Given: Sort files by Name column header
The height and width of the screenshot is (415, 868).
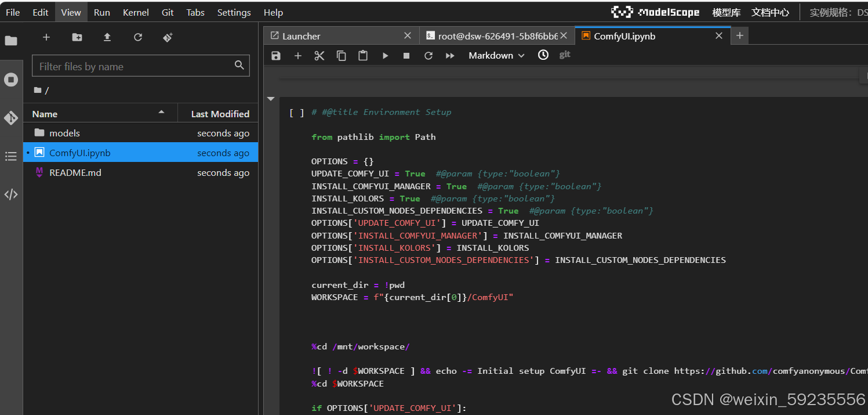Looking at the screenshot, I should click(100, 114).
